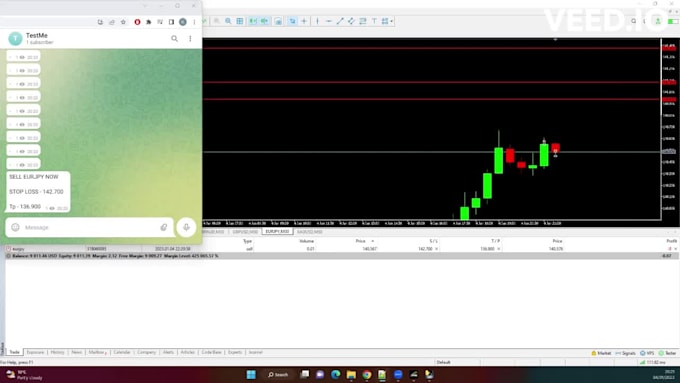Click the MetaTrader account profile icon
The width and height of the screenshot is (680, 383).
[x=658, y=21]
